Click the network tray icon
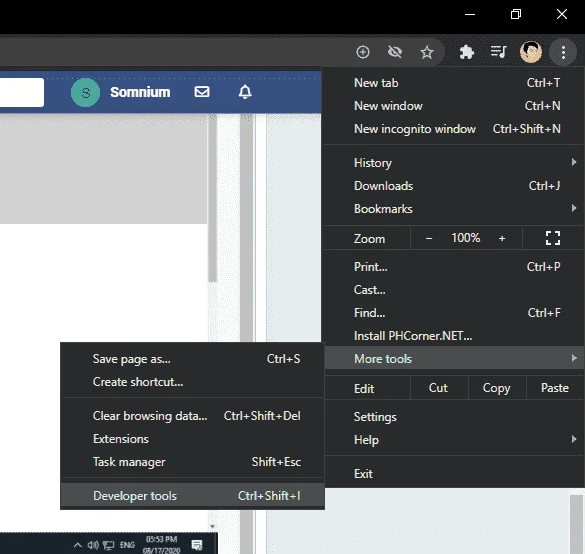This screenshot has height=554, width=585. tap(109, 545)
